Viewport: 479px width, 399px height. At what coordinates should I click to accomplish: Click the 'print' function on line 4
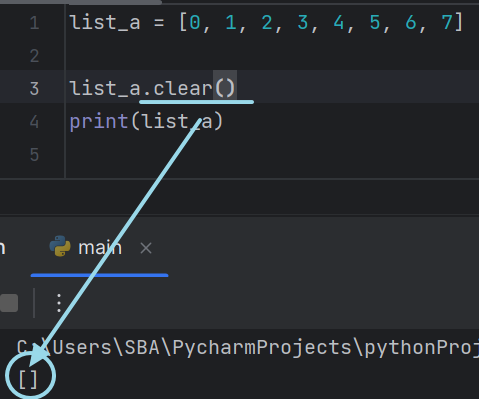(99, 122)
